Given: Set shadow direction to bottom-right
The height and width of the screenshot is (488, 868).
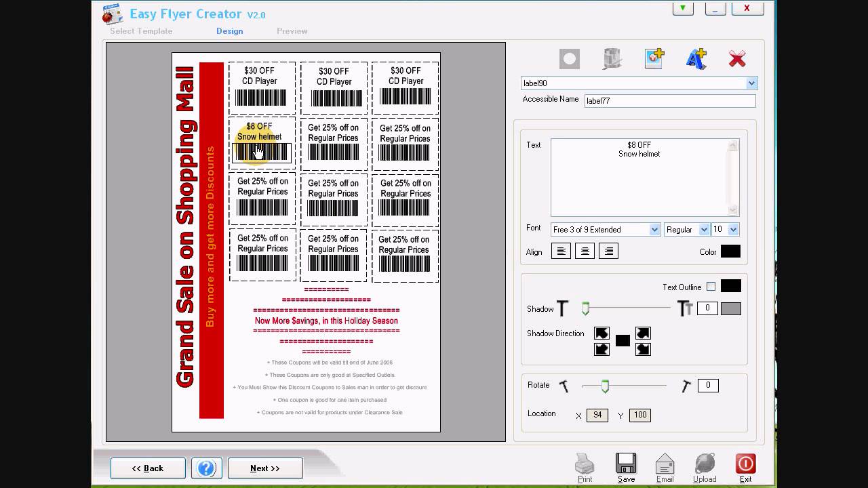Looking at the screenshot, I should (x=643, y=349).
